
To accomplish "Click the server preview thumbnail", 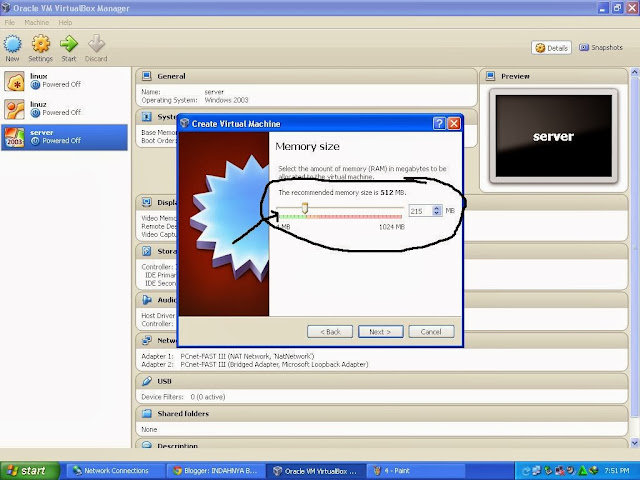I will (553, 136).
